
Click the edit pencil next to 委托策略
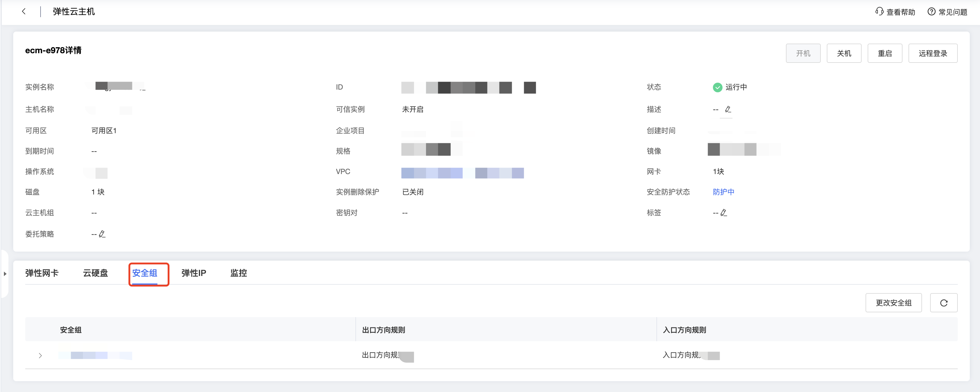[x=102, y=234]
